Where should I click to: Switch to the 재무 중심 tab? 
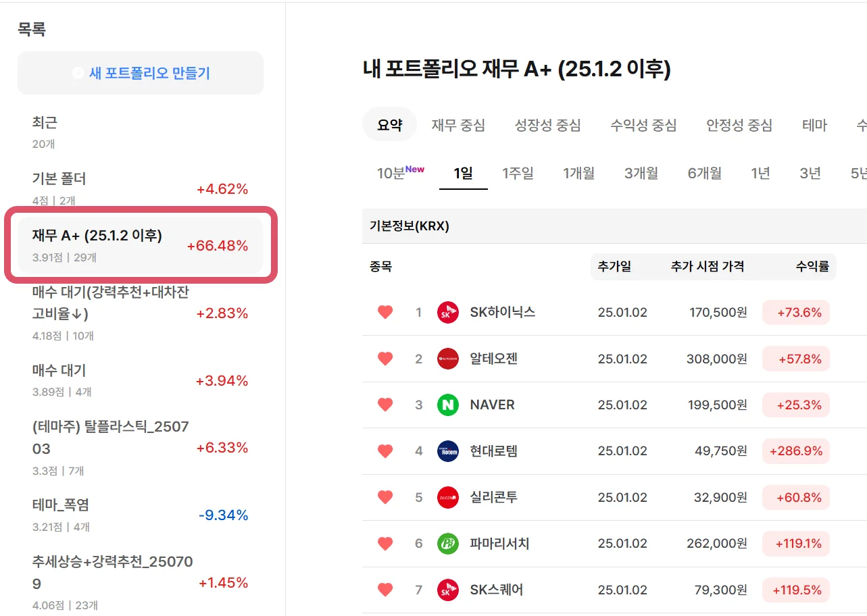pos(459,125)
